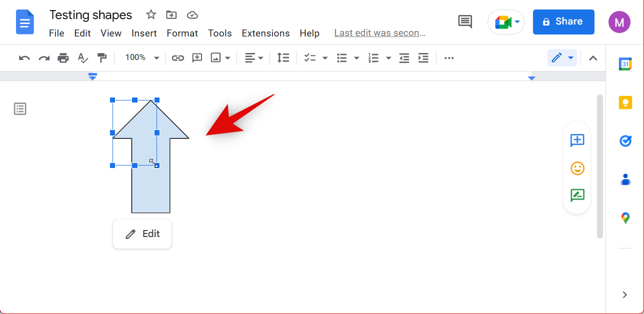Toggle the checklist
Screen dimensions: 644x314
coord(310,58)
